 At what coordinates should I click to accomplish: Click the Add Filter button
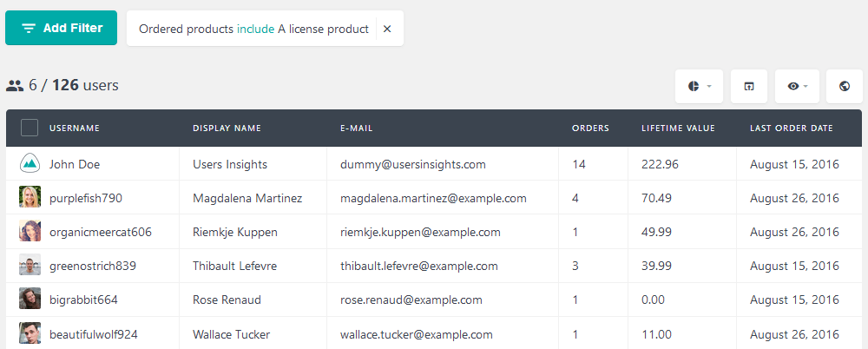[x=61, y=28]
